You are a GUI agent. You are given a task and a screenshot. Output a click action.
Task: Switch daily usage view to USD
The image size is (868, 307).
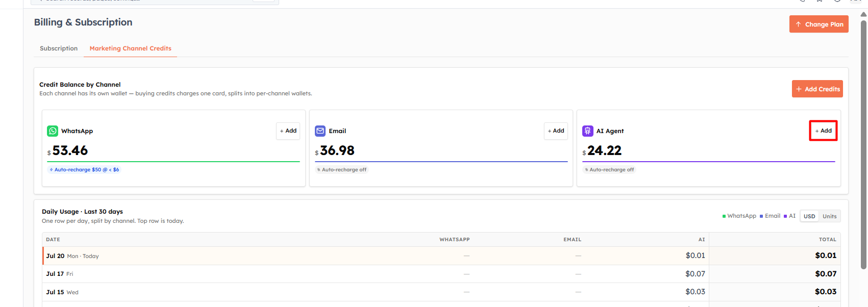tap(809, 216)
